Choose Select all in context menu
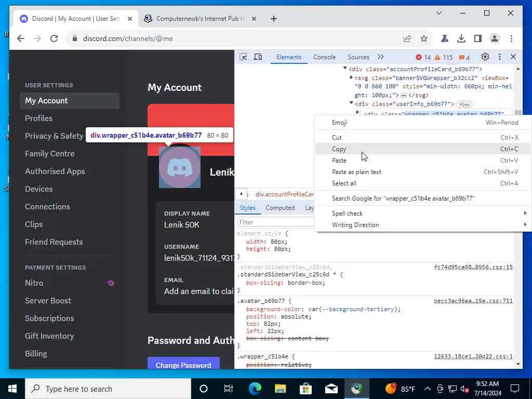 (422, 183)
